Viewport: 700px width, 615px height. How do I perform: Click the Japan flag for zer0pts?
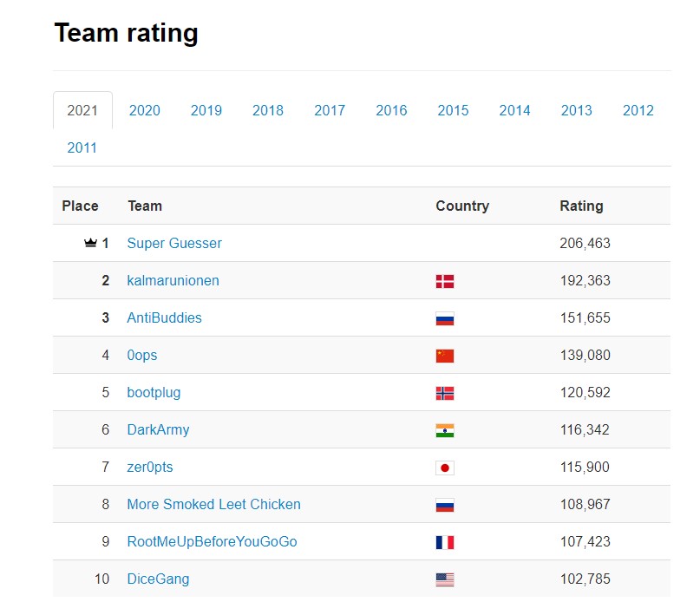(445, 468)
